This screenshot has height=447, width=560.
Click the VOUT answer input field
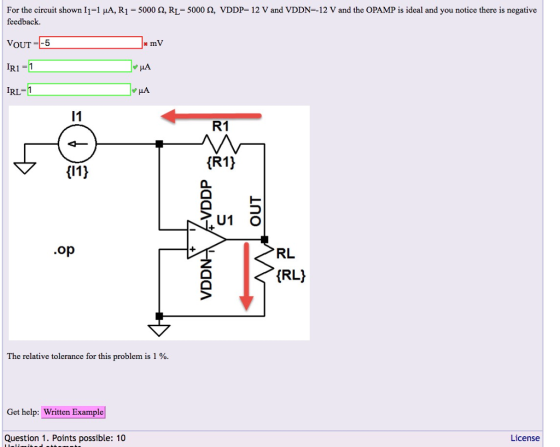pyautogui.click(x=91, y=43)
